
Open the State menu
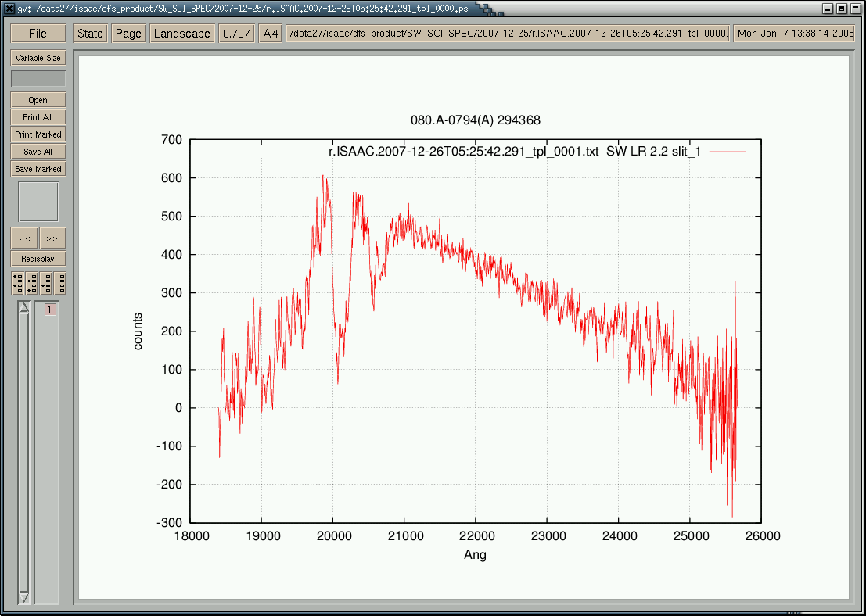[90, 34]
